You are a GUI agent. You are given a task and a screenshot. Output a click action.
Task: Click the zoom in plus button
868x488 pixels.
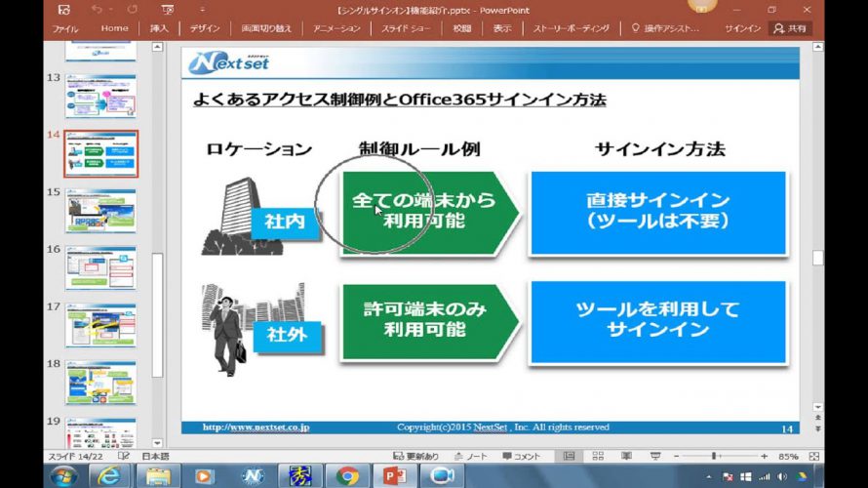(x=764, y=457)
